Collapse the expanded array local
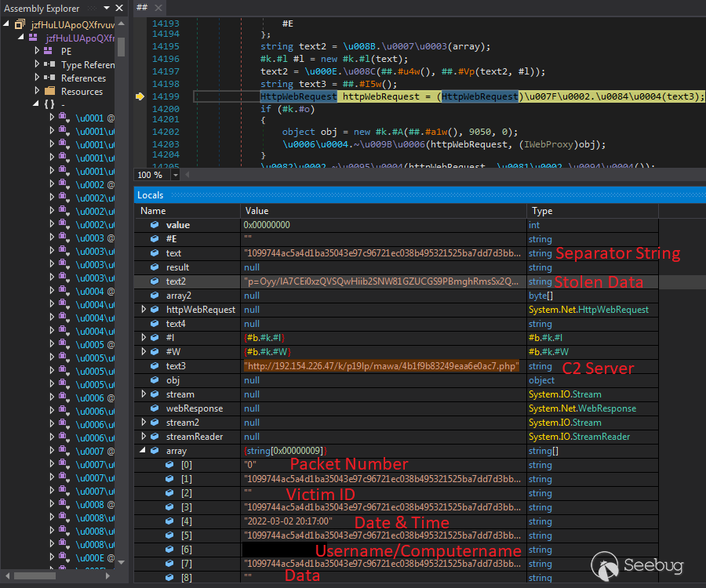706x588 pixels. (x=143, y=450)
